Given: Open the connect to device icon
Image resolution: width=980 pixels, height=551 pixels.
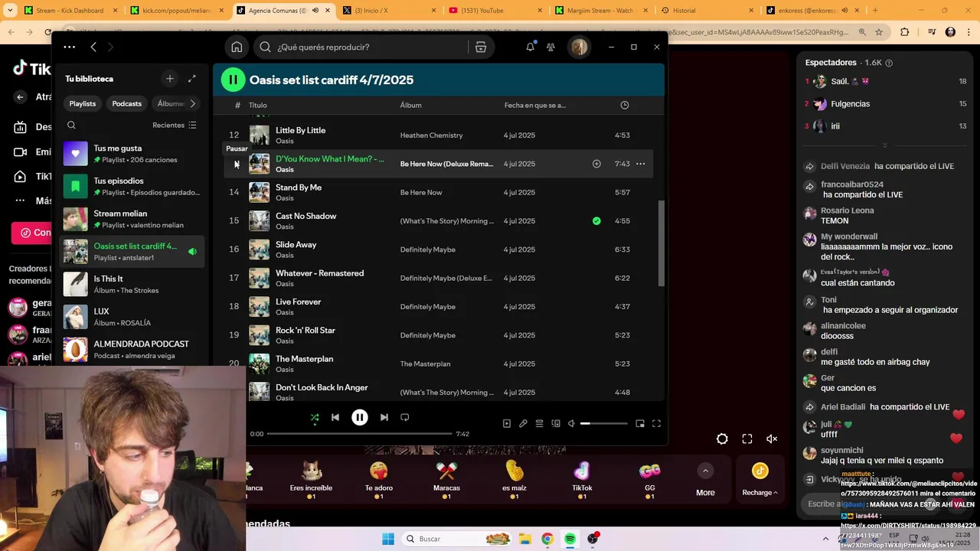Looking at the screenshot, I should point(556,423).
